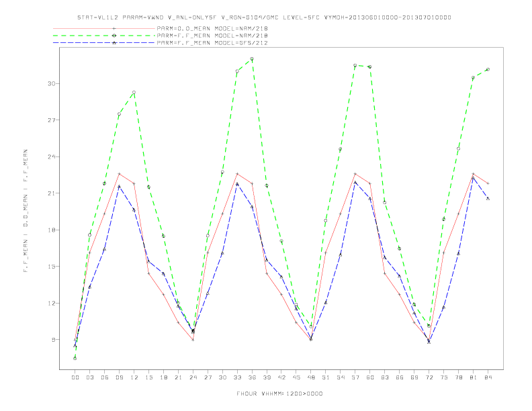Viewport: 532px width, 411px height.
Task: Click x-axis forecast hour label 06
Action: tap(105, 377)
